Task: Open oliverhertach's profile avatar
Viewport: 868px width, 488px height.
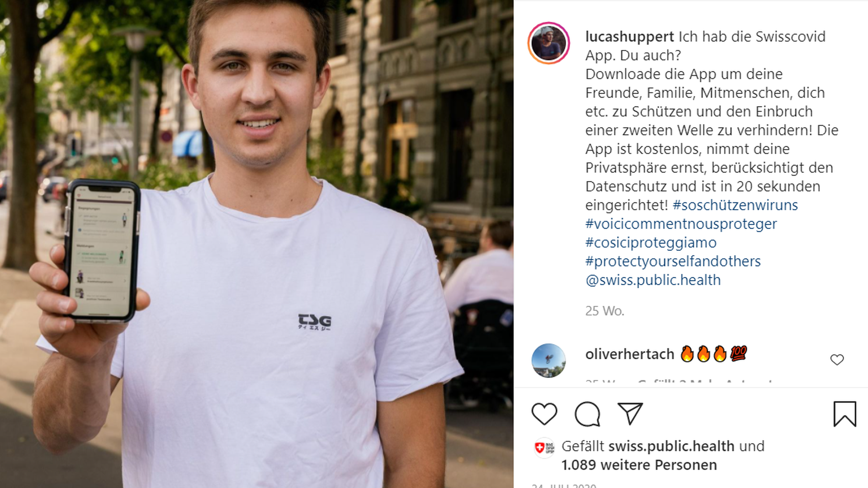Action: 548,360
